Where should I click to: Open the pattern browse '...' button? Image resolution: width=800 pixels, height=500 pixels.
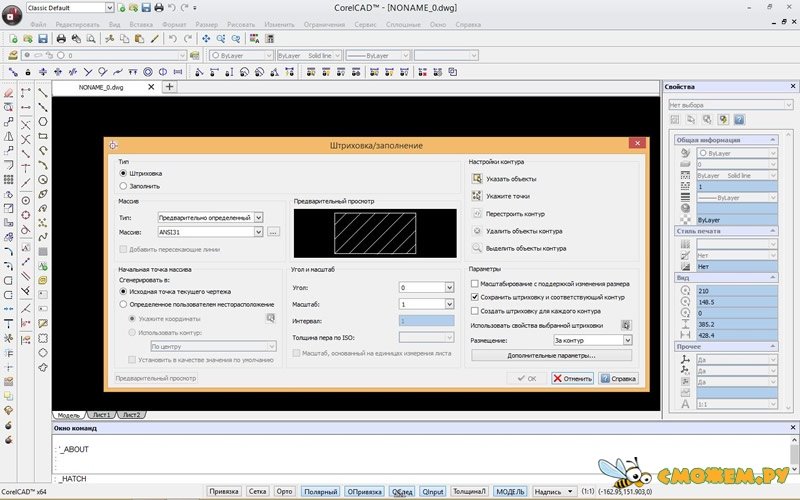click(x=273, y=232)
